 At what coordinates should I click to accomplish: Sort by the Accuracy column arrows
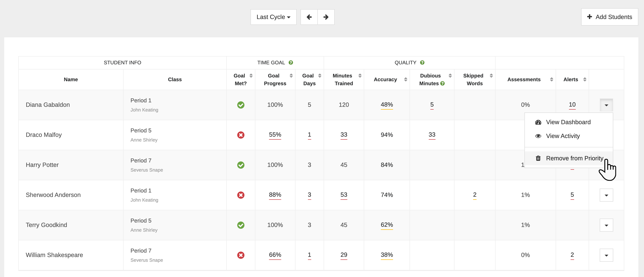coord(405,80)
